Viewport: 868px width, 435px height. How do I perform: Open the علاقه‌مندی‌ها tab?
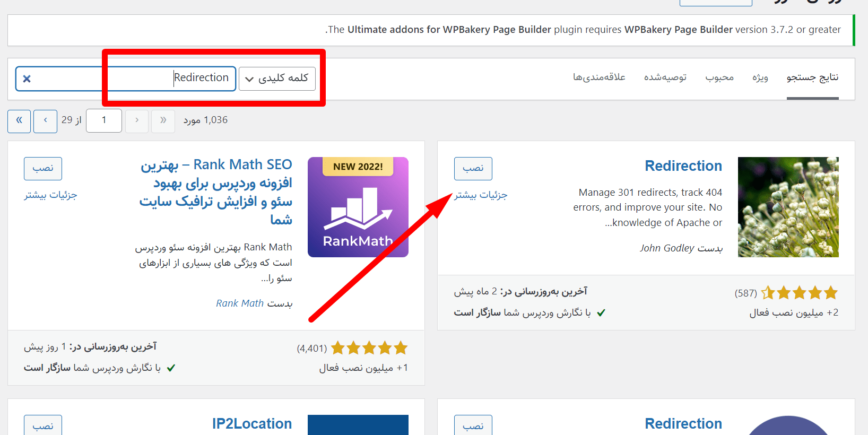pyautogui.click(x=599, y=77)
